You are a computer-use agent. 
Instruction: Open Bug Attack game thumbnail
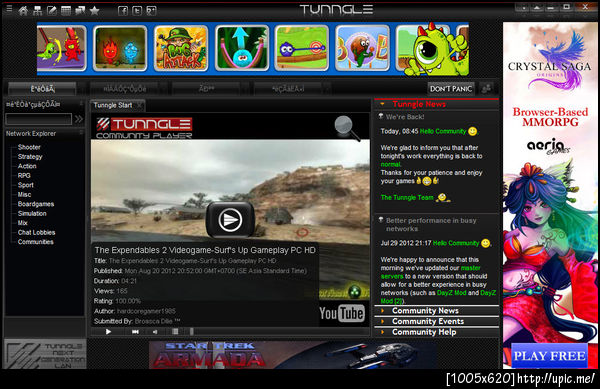click(181, 49)
